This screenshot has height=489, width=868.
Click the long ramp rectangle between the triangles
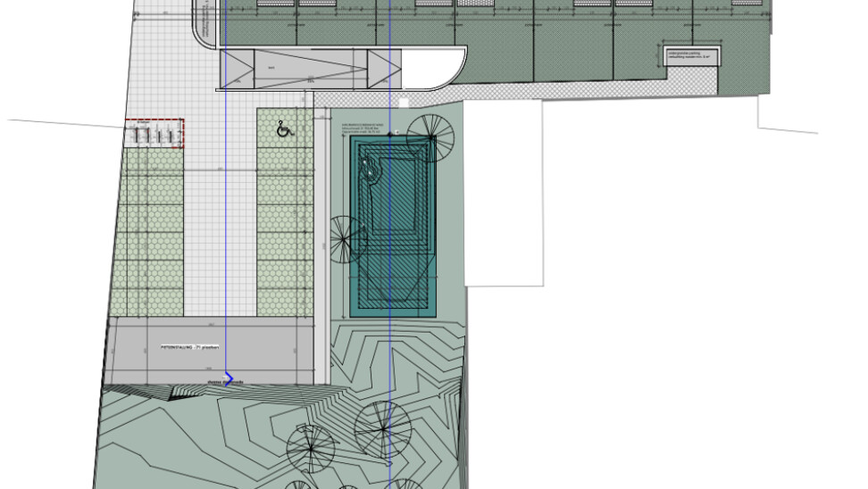point(310,69)
